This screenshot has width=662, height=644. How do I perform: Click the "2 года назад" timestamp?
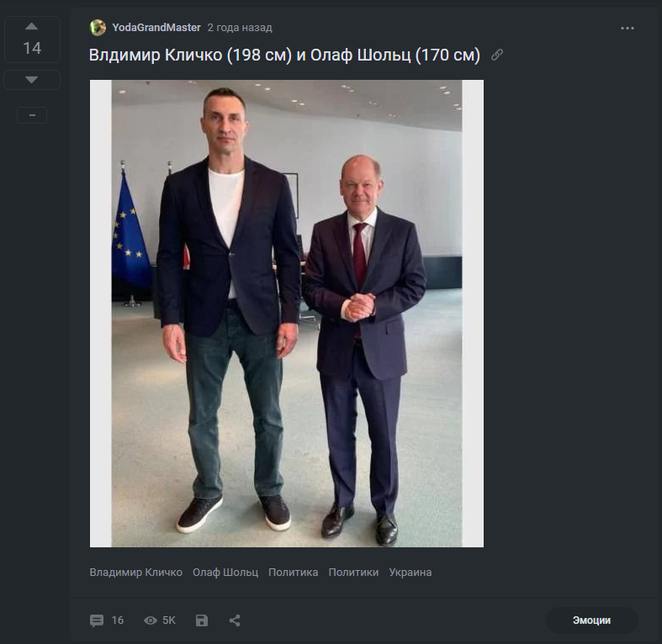240,28
